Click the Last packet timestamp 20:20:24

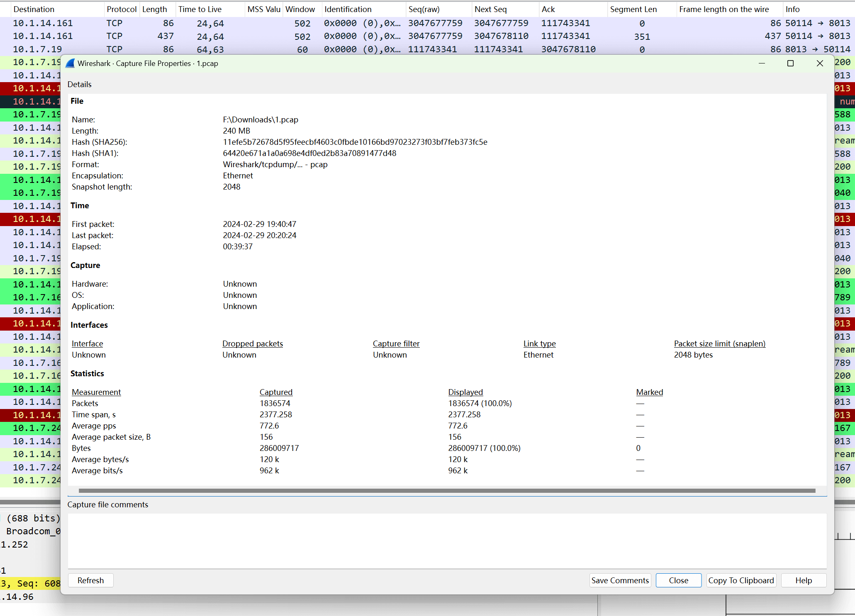tap(260, 235)
